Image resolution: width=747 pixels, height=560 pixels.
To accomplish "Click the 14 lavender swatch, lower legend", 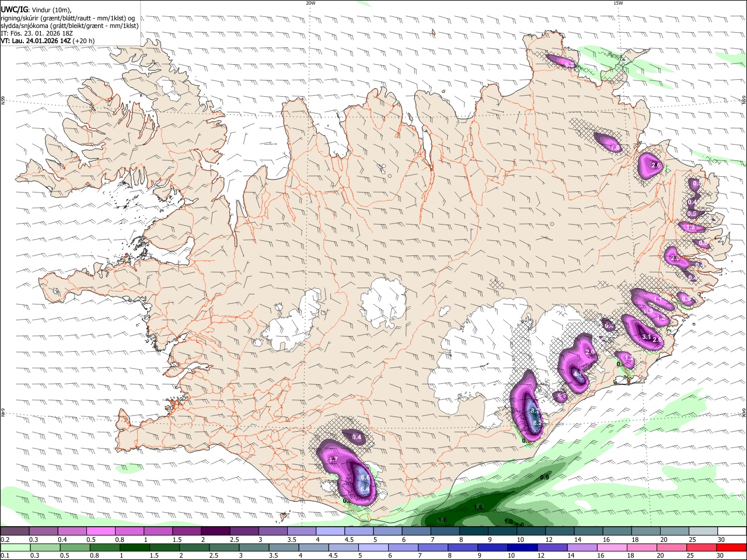I will (x=581, y=547).
